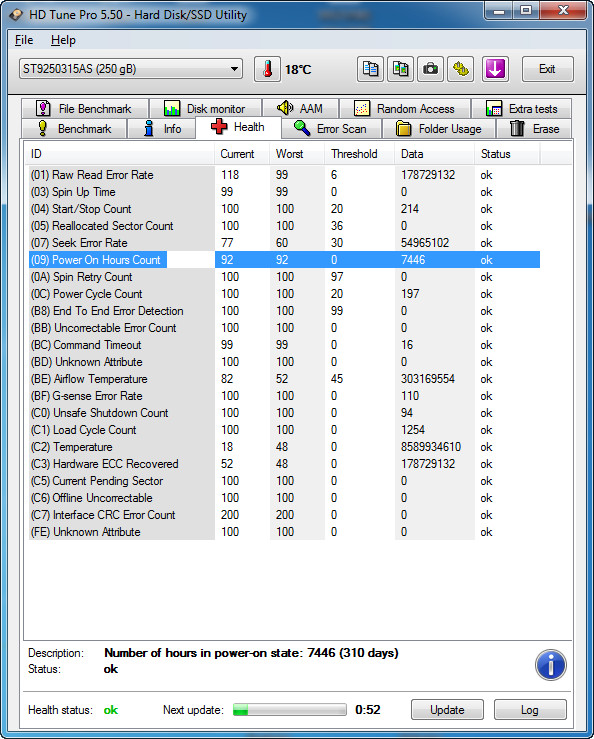Click the copy info to clipboard icon
The height and width of the screenshot is (739, 594).
point(370,69)
